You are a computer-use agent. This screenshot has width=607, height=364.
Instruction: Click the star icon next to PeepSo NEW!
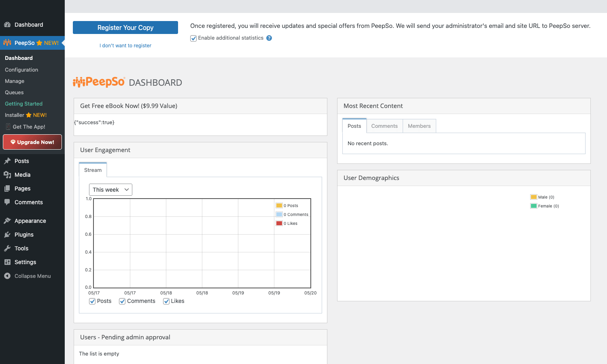pos(39,43)
